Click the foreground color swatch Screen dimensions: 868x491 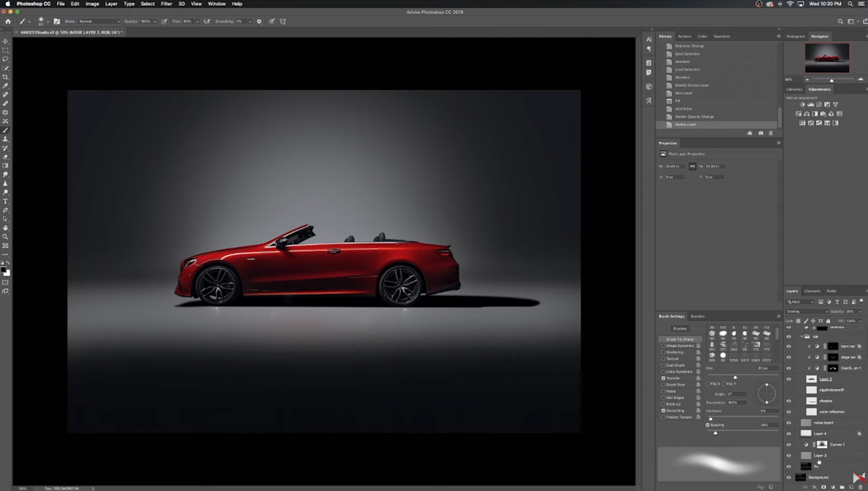point(4,270)
